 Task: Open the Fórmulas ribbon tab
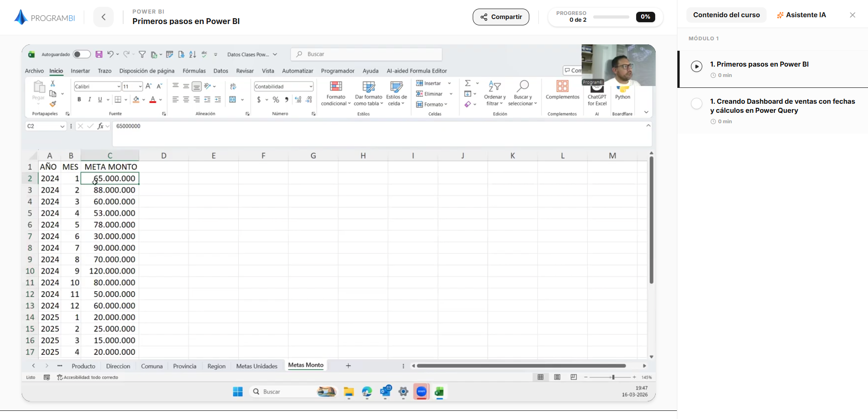(x=194, y=71)
